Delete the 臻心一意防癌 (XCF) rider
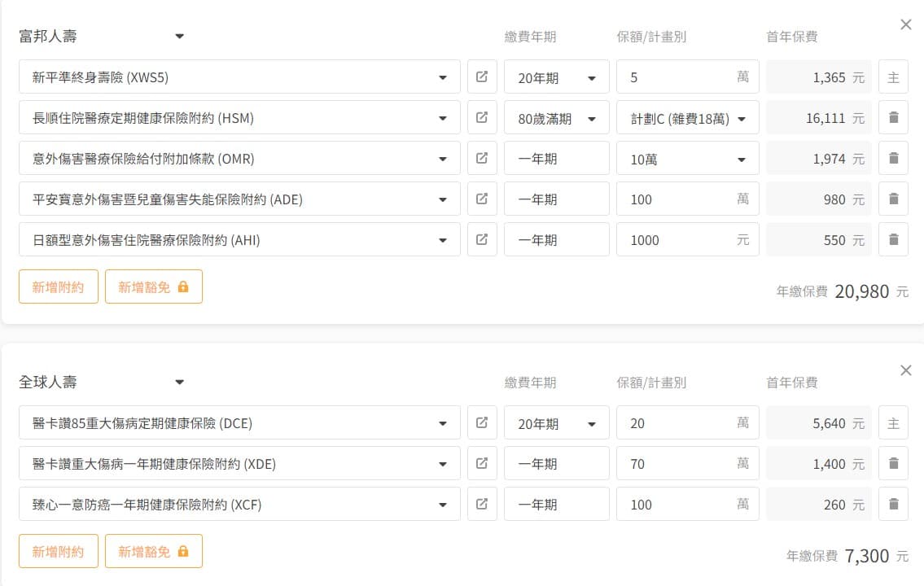 [893, 505]
